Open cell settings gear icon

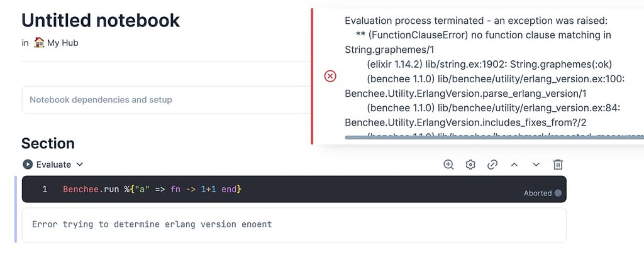(470, 165)
